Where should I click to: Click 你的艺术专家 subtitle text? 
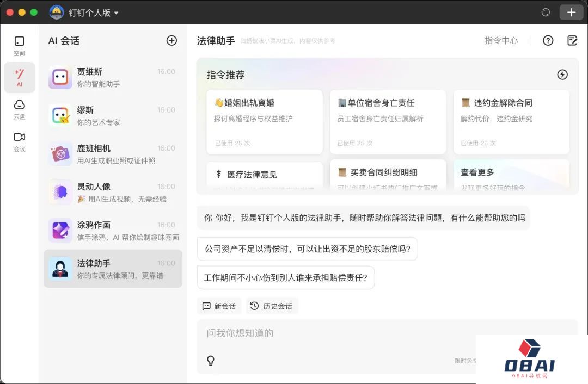coord(98,122)
